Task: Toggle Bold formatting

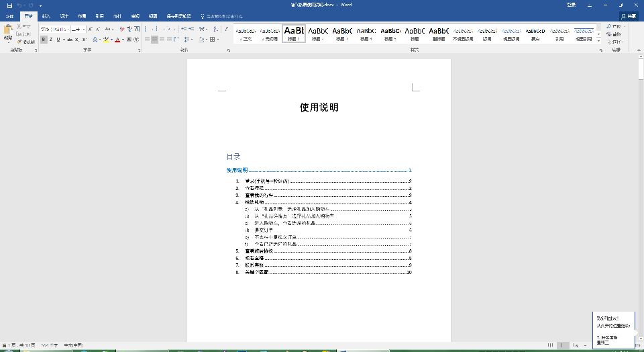Action: [44, 40]
